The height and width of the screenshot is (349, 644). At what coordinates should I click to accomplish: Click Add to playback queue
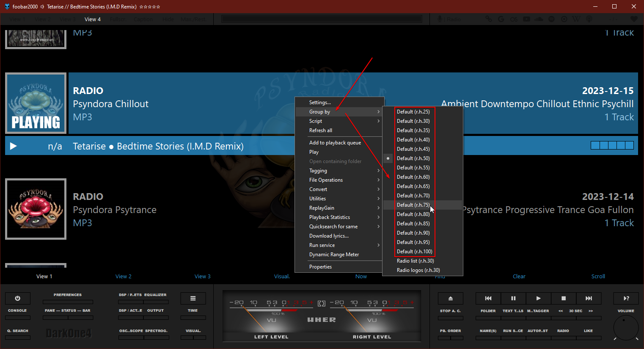point(335,143)
